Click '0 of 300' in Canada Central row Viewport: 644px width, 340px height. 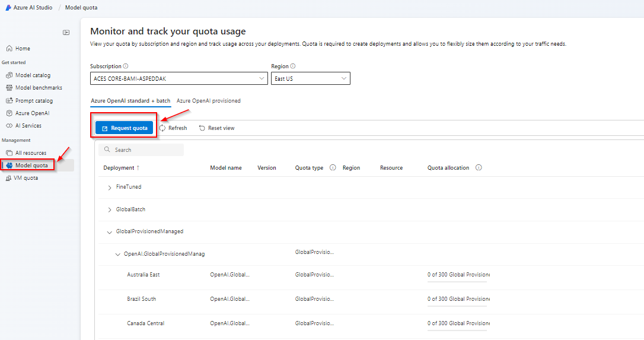(x=438, y=323)
